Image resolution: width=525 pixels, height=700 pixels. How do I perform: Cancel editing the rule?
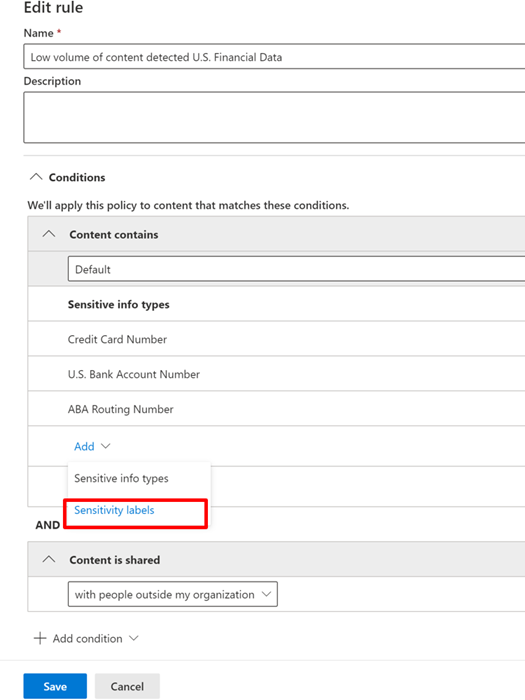(127, 686)
